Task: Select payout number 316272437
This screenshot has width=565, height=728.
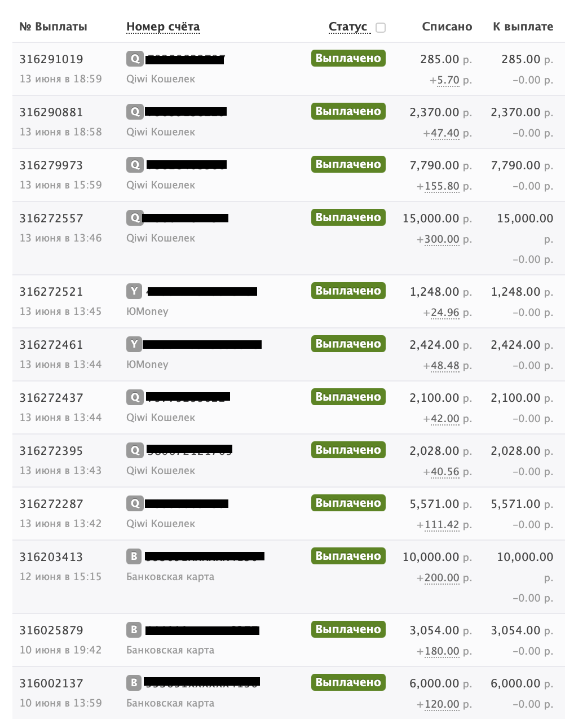Action: pyautogui.click(x=51, y=398)
